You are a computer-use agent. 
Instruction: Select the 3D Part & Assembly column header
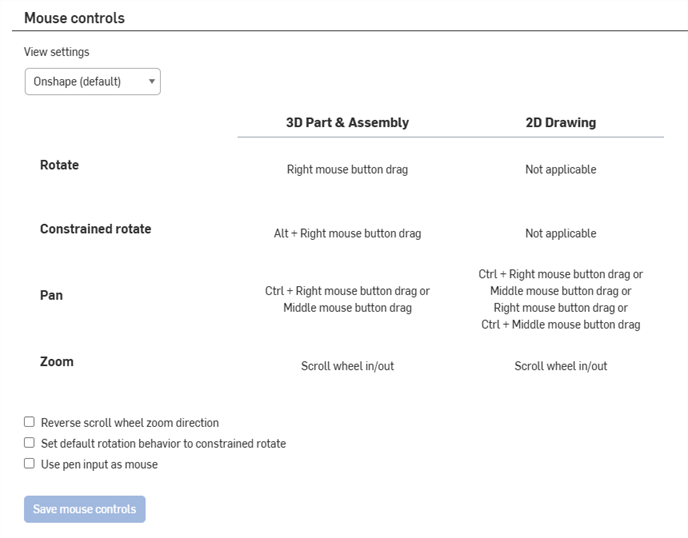[347, 123]
